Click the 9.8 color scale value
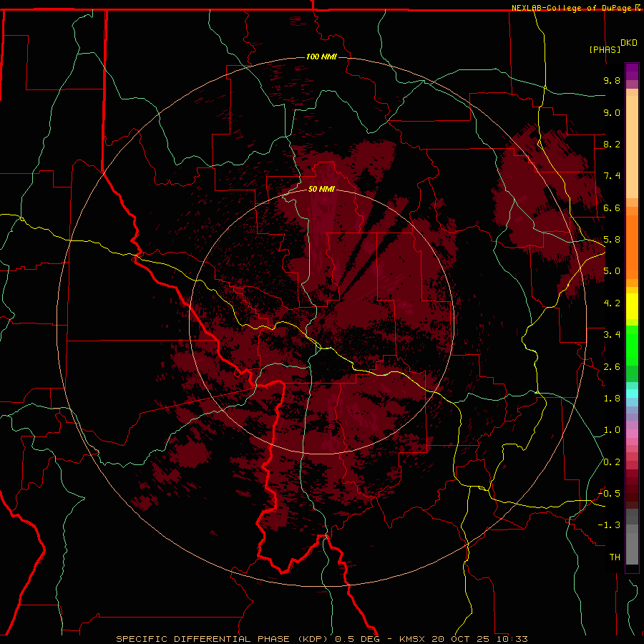Image resolution: width=644 pixels, height=644 pixels. coord(612,80)
